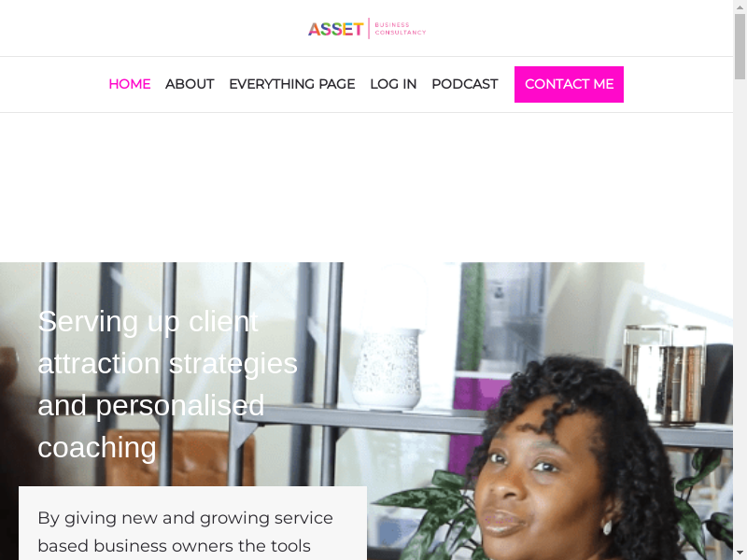Click the glass candle holder on the shelf
This screenshot has width=747, height=560.
665,374
